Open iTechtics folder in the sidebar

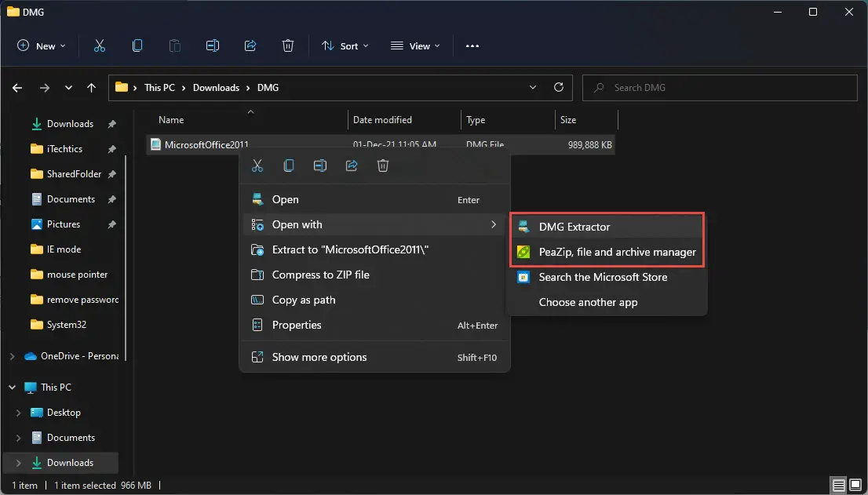[64, 149]
